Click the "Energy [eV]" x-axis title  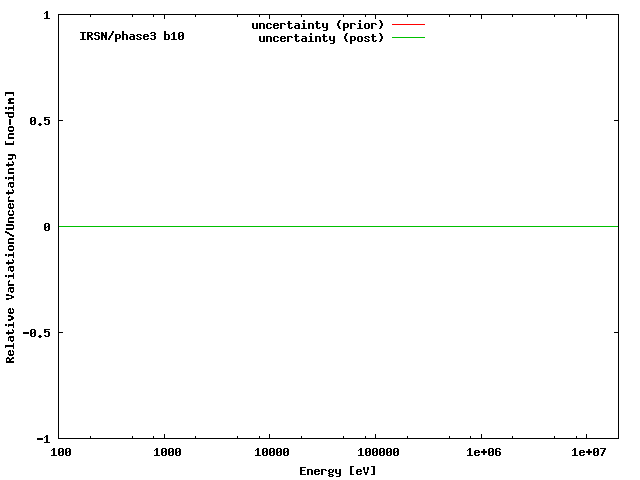[x=338, y=471]
